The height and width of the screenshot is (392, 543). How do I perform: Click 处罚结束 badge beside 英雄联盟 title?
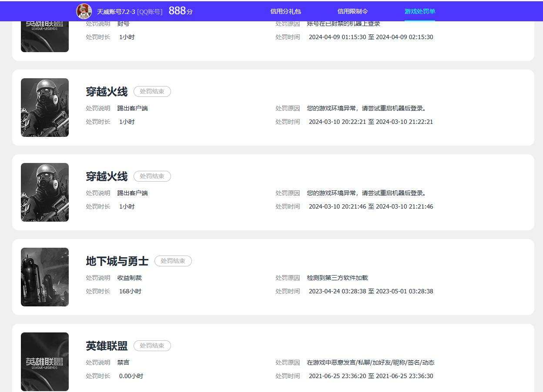pyautogui.click(x=152, y=345)
